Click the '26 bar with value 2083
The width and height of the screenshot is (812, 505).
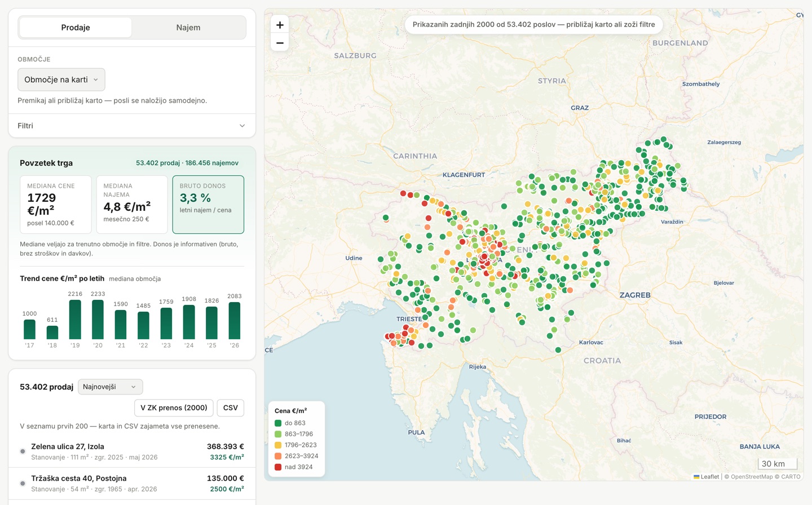(235, 320)
